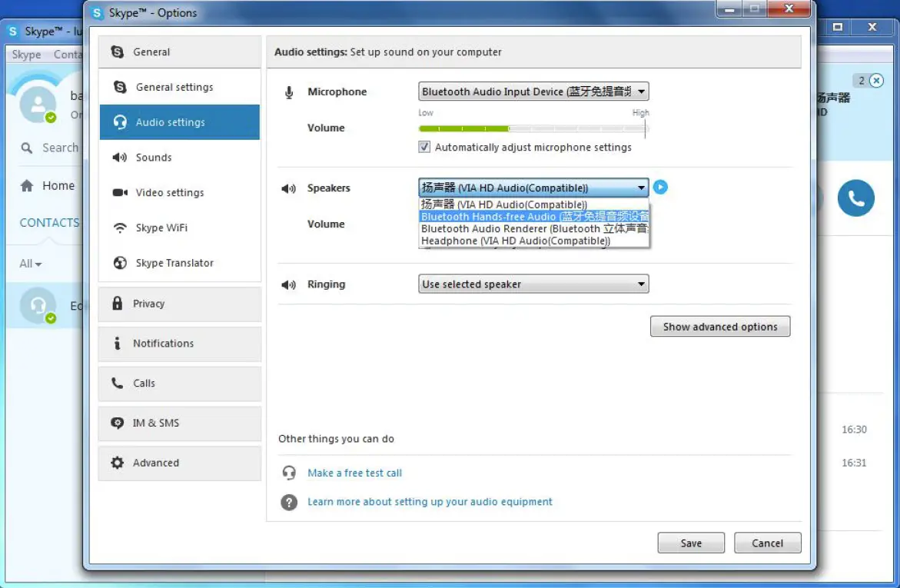Toggle automatically adjust microphone settings checkbox
The height and width of the screenshot is (588, 900).
point(424,147)
